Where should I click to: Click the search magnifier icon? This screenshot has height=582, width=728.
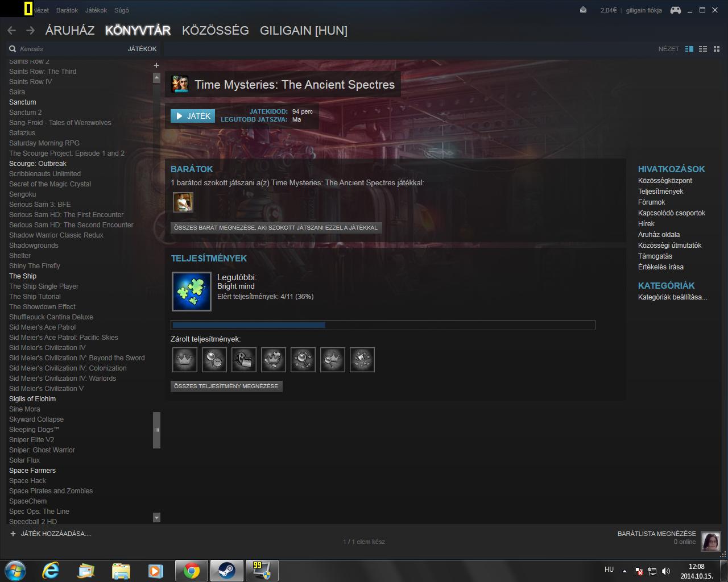pyautogui.click(x=13, y=49)
